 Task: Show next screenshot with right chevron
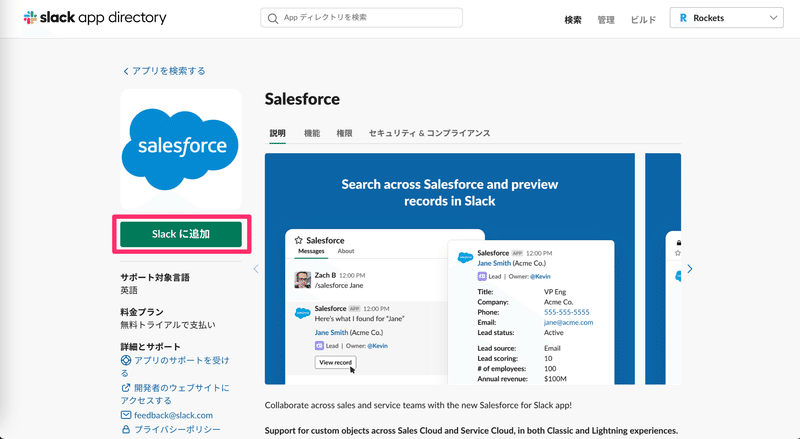coord(690,269)
